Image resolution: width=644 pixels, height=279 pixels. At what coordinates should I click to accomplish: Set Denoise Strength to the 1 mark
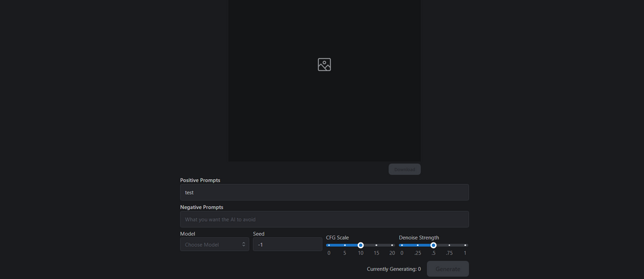click(x=465, y=245)
